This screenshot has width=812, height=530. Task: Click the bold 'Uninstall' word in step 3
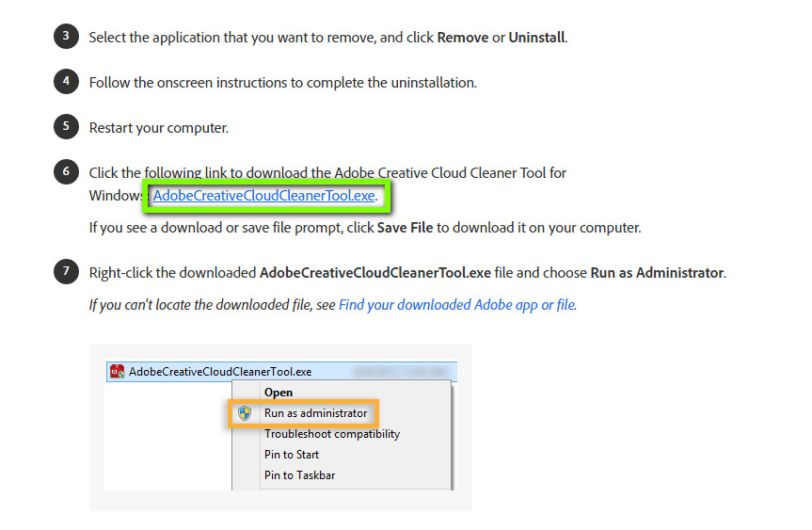536,38
